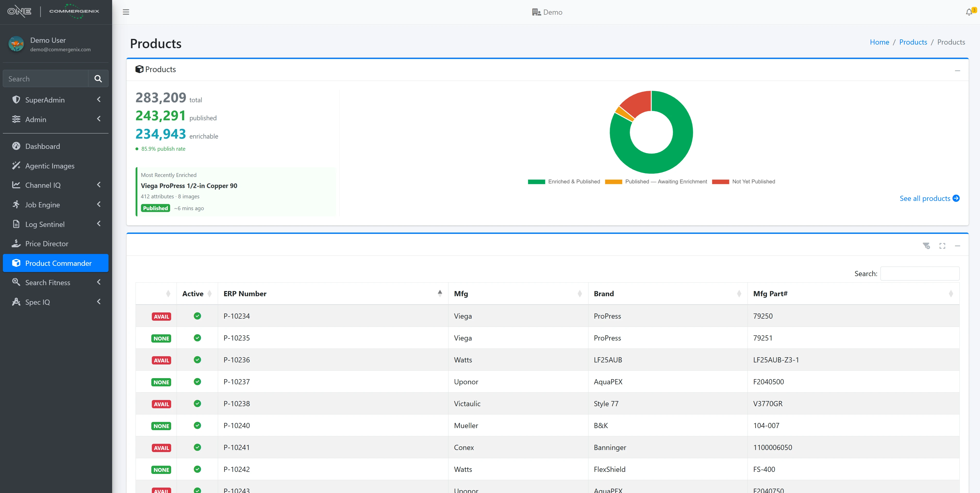Click the Search Fitness magnifier icon
The width and height of the screenshot is (980, 493).
point(16,282)
